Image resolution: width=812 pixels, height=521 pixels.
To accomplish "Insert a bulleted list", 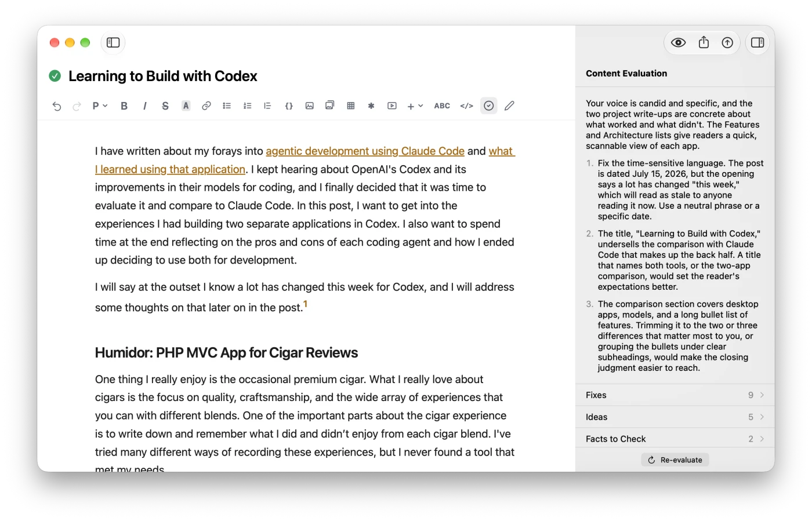I will point(227,106).
